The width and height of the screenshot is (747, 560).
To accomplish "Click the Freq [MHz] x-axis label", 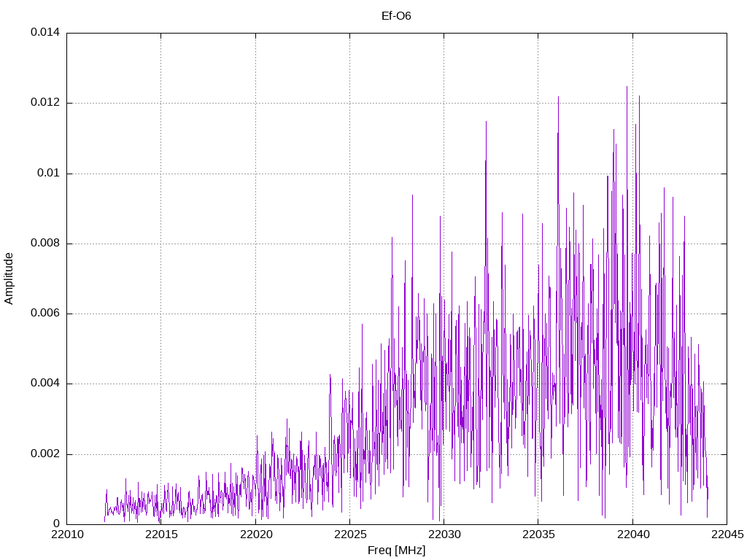I will [x=396, y=551].
